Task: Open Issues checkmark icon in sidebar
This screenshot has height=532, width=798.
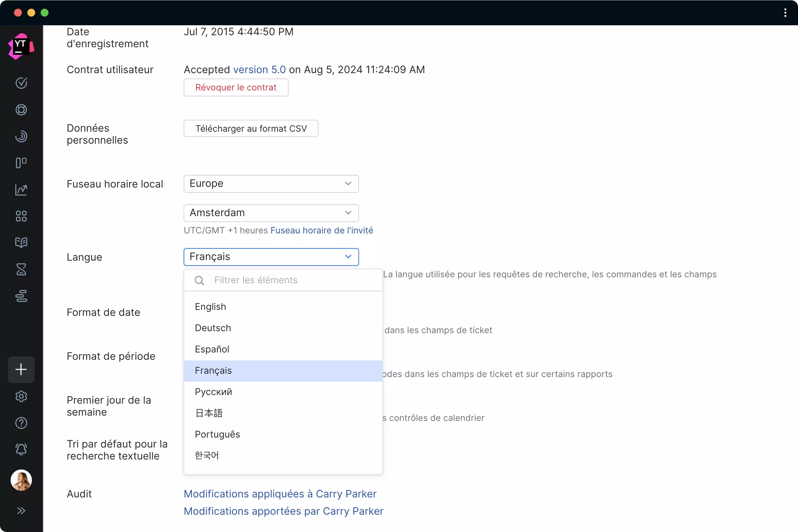Action: [x=21, y=83]
